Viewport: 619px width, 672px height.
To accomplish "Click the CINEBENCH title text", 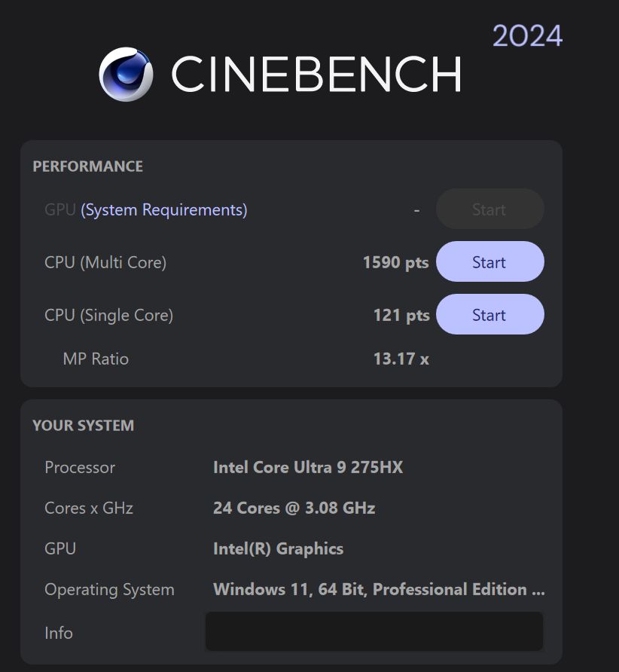I will pos(316,74).
